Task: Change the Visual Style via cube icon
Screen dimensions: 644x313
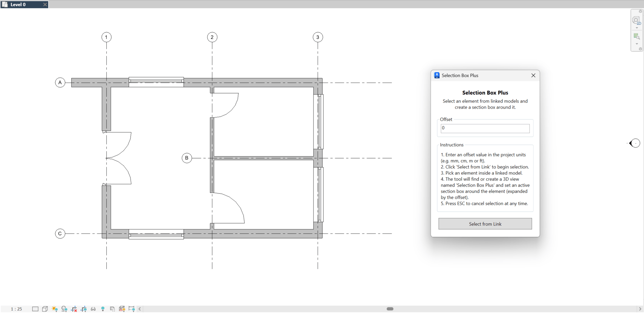Action: pyautogui.click(x=45, y=309)
